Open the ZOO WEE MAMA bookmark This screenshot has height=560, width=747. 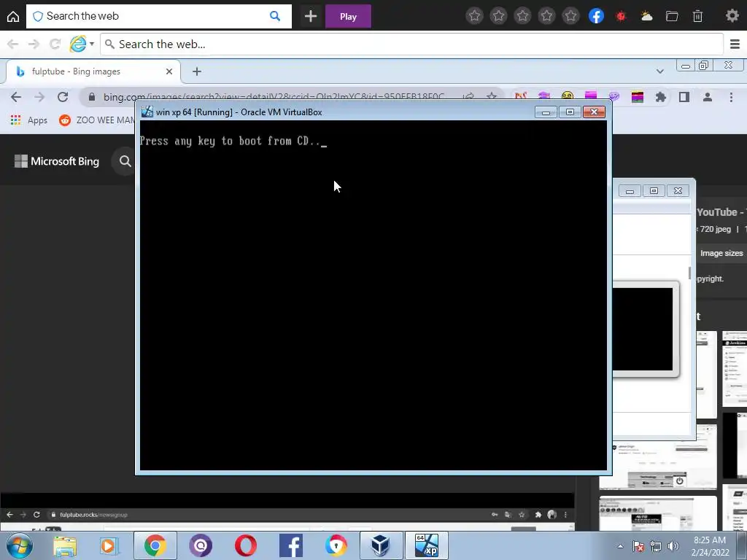coord(97,120)
